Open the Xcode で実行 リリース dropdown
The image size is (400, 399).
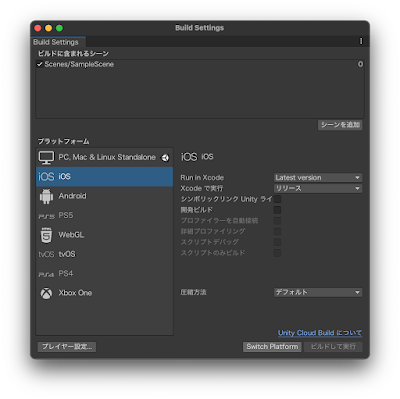[x=318, y=188]
